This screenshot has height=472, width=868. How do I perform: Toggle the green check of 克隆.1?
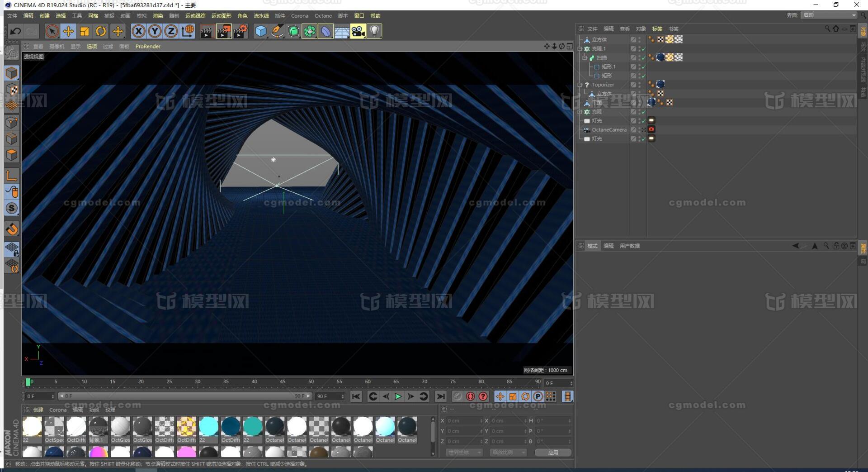(644, 49)
